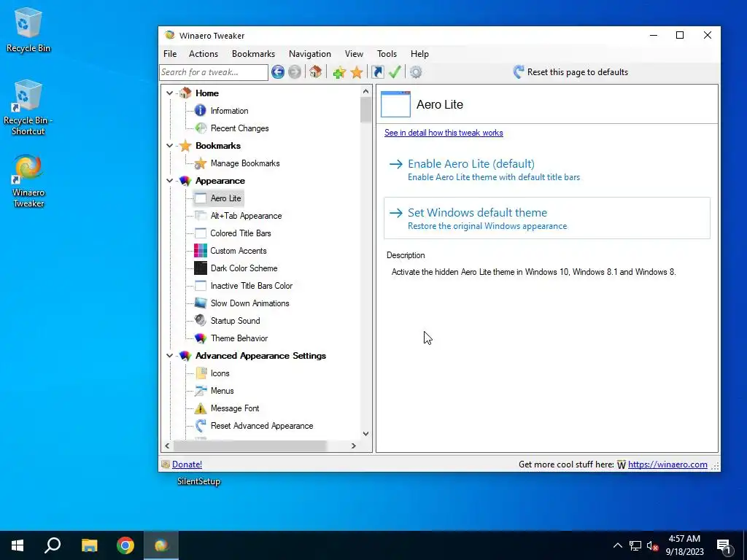Open the Actions menu
Viewport: 747px width, 560px height.
204,54
